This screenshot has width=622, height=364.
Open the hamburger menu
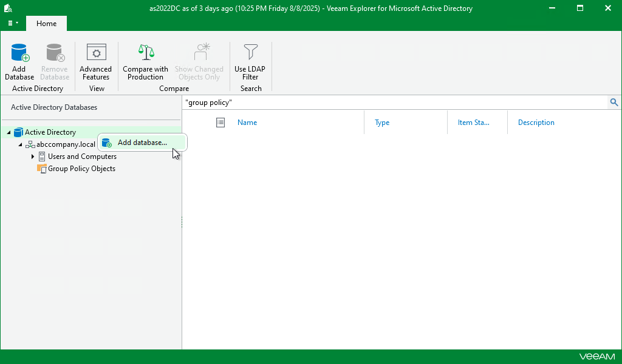pyautogui.click(x=12, y=23)
